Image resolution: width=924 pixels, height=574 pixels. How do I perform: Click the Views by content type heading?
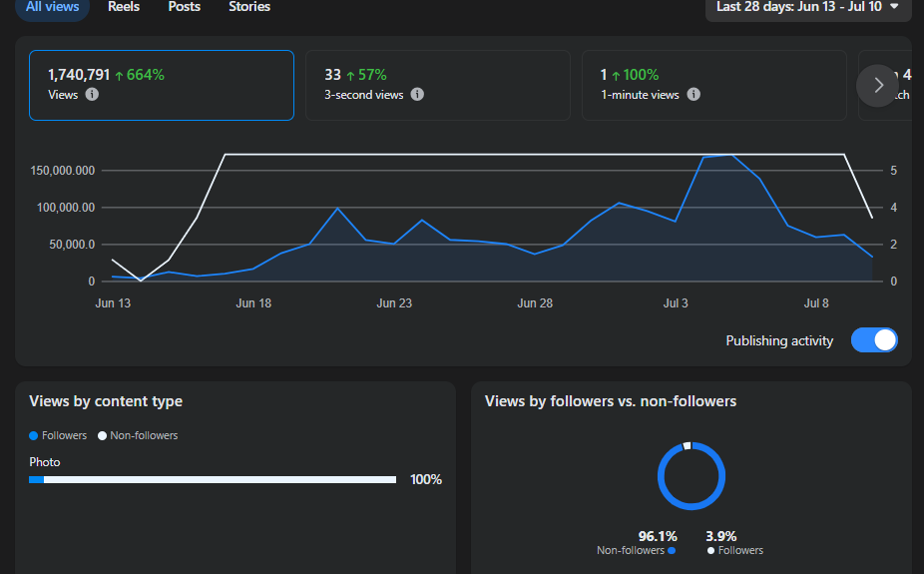pos(106,401)
